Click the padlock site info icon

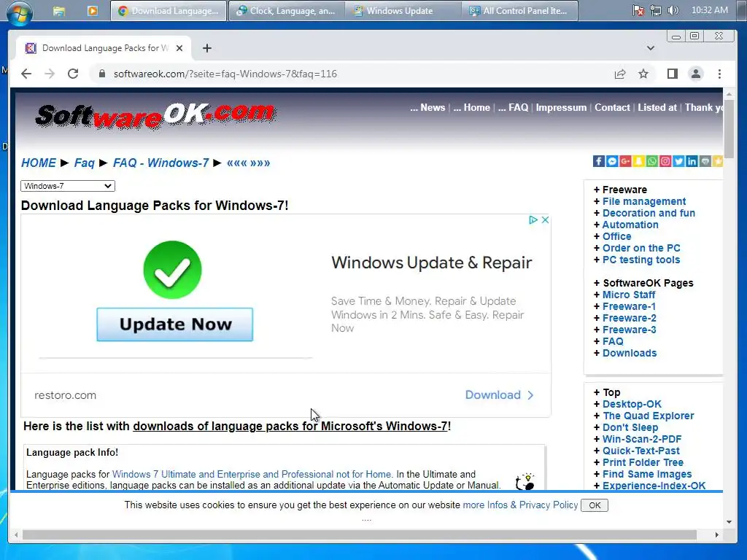click(x=101, y=74)
